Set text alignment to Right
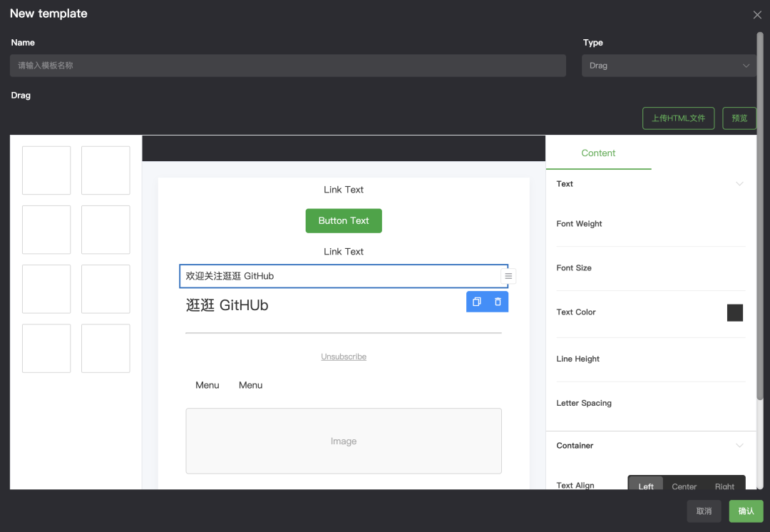Viewport: 770px width, 532px height. tap(724, 486)
